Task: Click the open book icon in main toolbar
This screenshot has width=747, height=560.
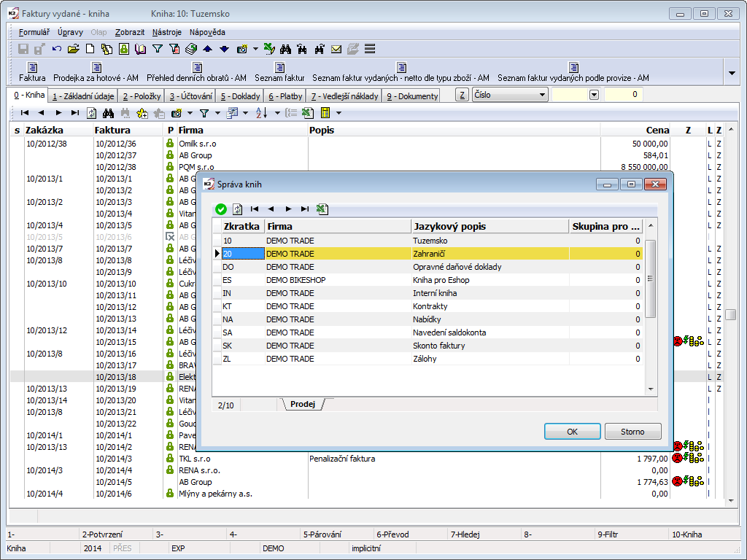Action: click(140, 49)
